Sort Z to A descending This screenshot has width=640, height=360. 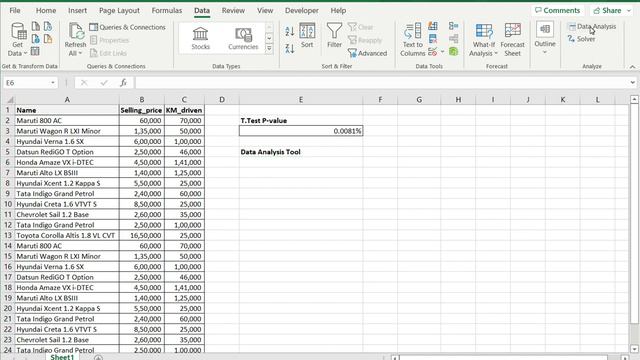coord(290,49)
